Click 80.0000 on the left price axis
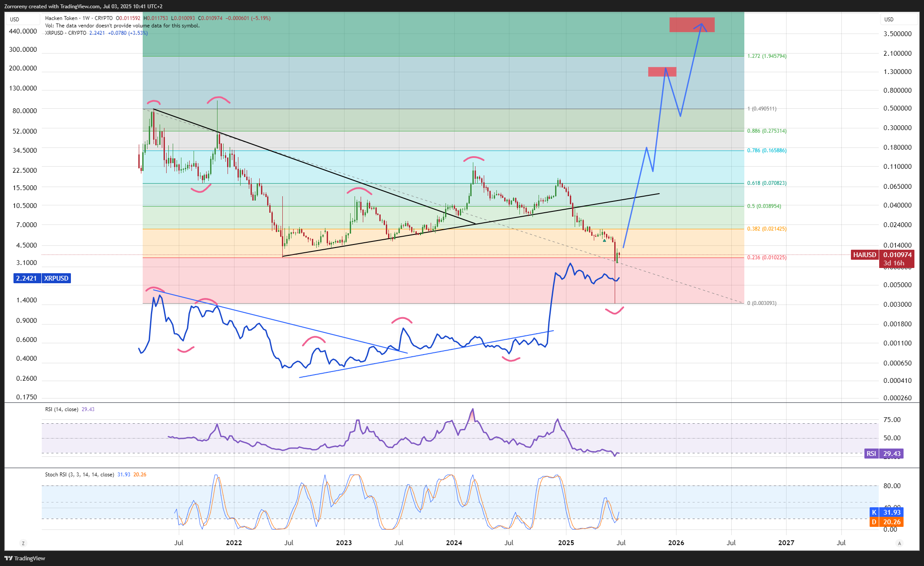The height and width of the screenshot is (566, 924). [25, 111]
